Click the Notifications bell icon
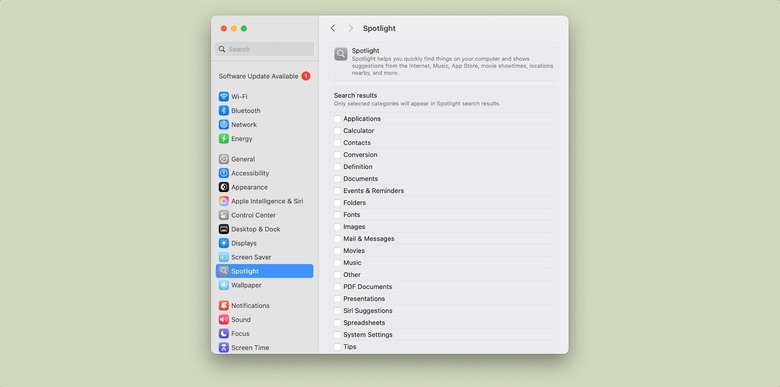780x387 pixels. coord(224,305)
